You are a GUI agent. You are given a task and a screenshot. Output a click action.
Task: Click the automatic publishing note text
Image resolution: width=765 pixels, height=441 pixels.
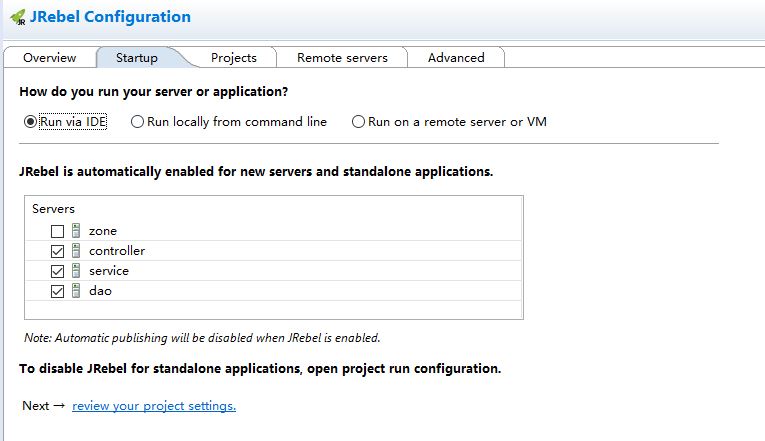pyautogui.click(x=202, y=338)
